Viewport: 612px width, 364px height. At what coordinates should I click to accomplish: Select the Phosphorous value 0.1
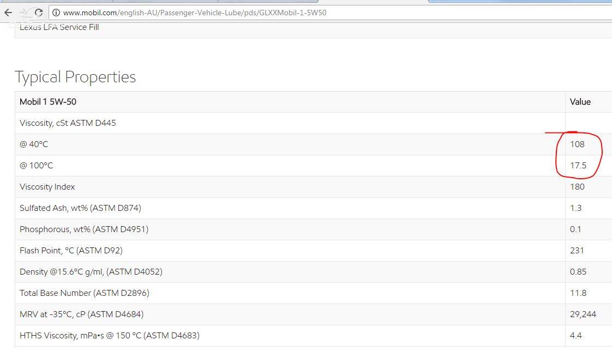tap(575, 229)
